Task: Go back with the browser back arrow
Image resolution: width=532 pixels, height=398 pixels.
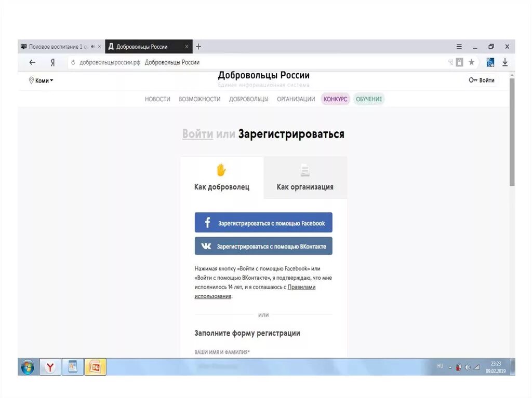Action: click(x=32, y=62)
